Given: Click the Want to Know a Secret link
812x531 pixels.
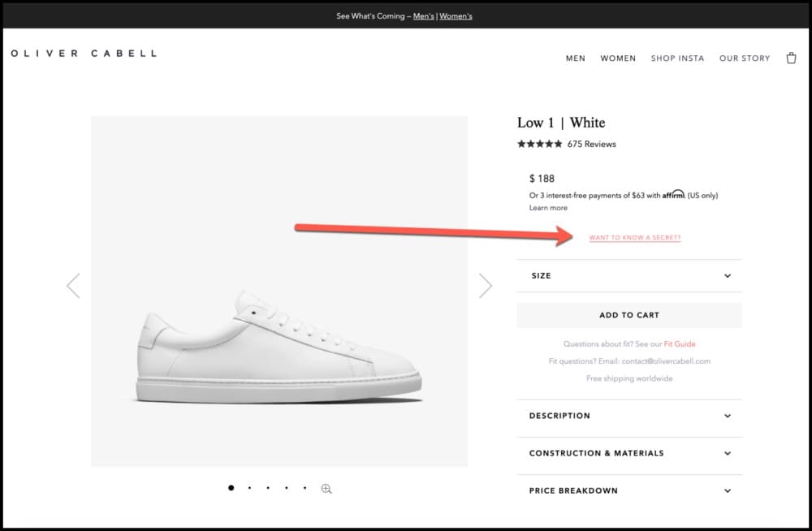Looking at the screenshot, I should [635, 238].
